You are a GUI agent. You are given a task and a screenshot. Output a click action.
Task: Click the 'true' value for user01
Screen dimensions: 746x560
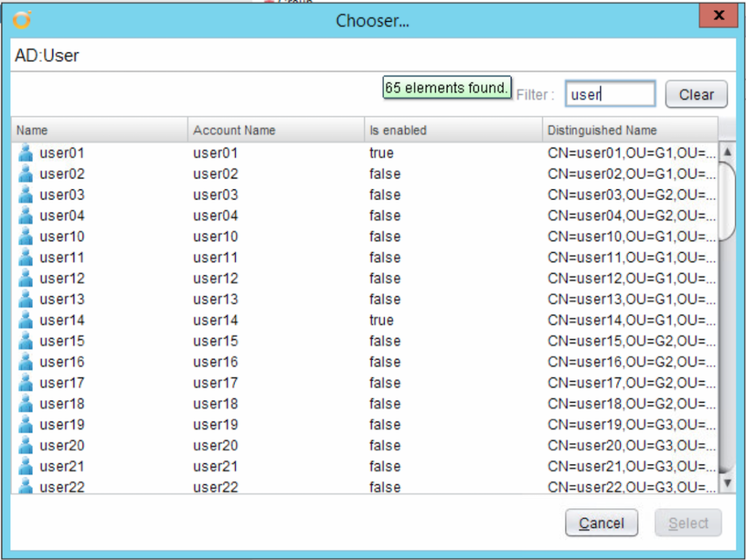coord(382,153)
